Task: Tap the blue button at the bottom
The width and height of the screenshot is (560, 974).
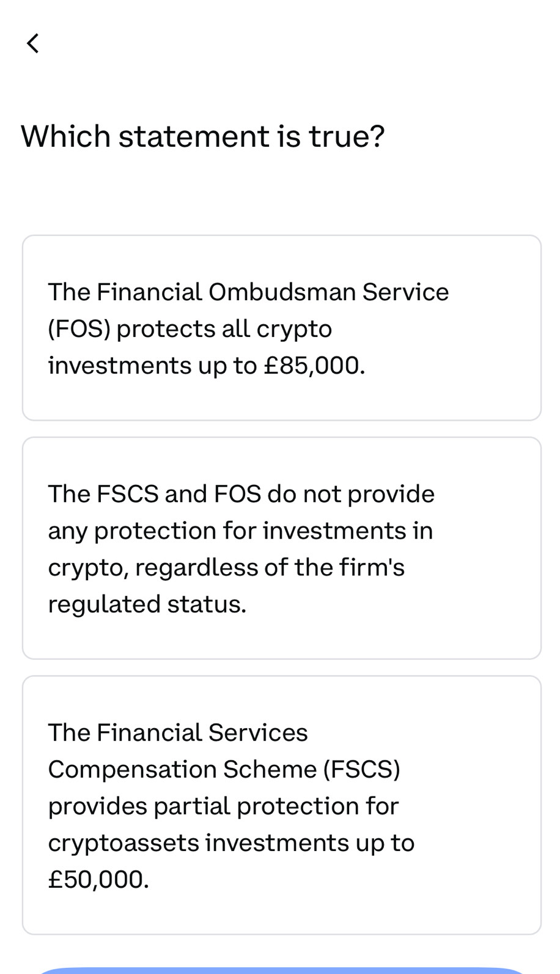Action: (x=281, y=969)
